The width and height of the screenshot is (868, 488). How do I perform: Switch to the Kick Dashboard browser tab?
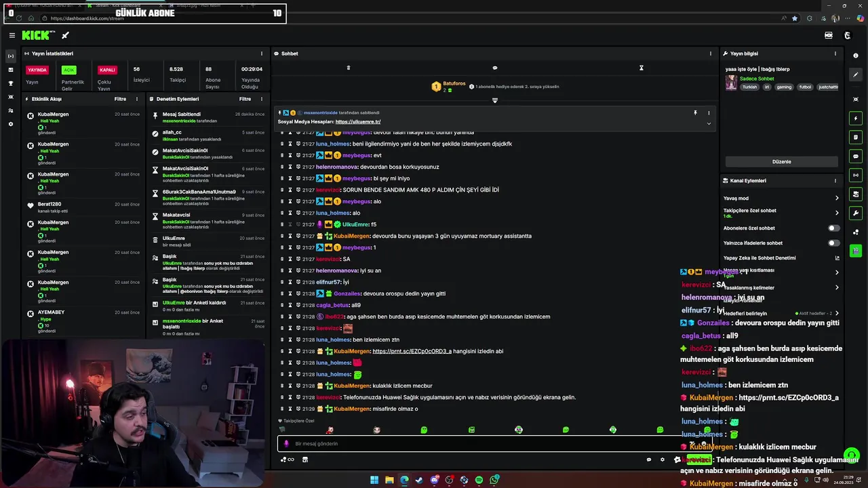[125, 5]
